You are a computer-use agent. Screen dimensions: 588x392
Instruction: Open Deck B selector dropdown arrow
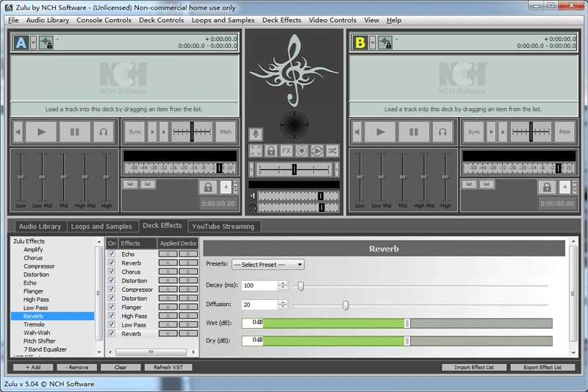click(373, 43)
